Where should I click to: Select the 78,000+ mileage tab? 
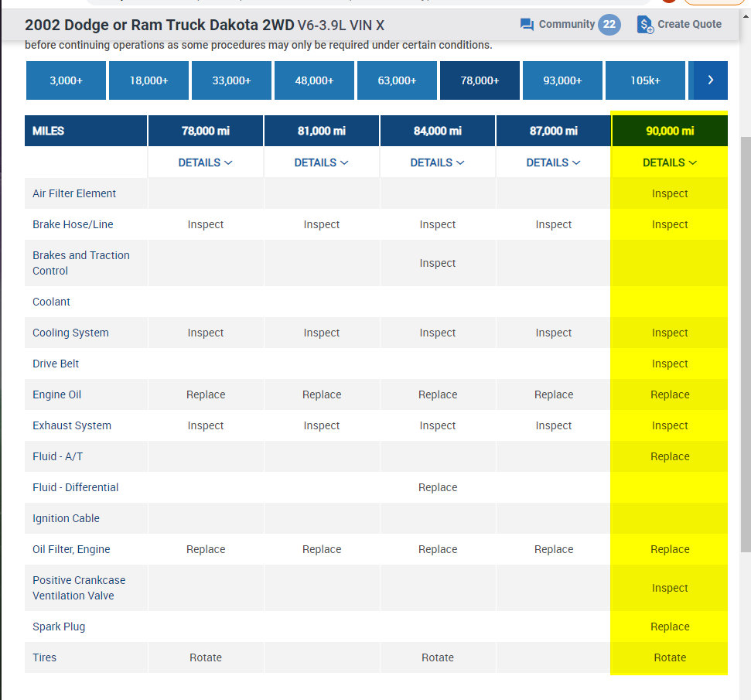coord(480,80)
